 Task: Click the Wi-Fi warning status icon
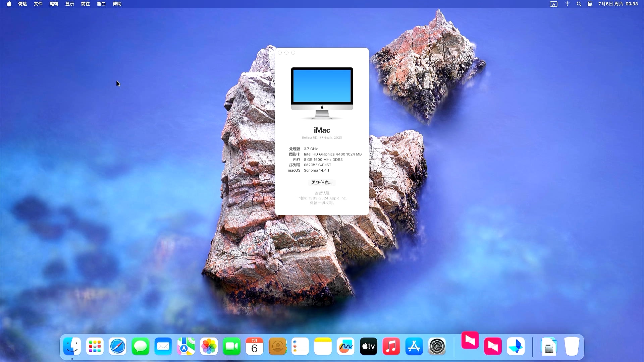(567, 4)
